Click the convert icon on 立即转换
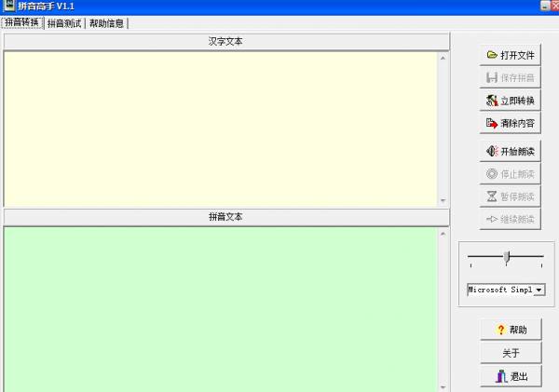The image size is (559, 392). [492, 101]
